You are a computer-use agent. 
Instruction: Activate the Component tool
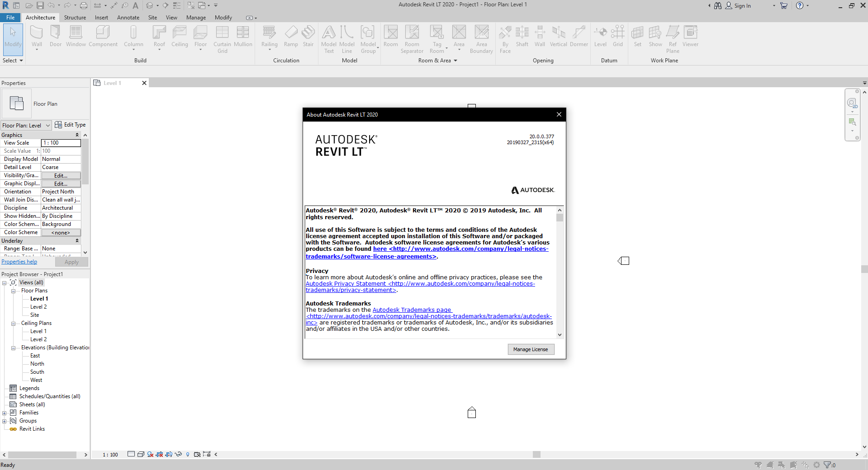pos(103,36)
